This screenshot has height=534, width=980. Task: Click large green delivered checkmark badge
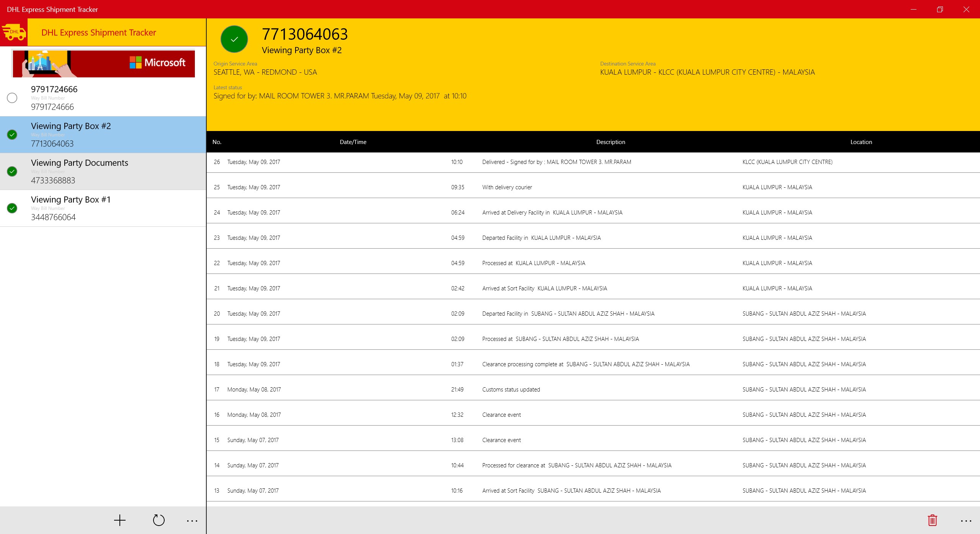[x=234, y=39]
